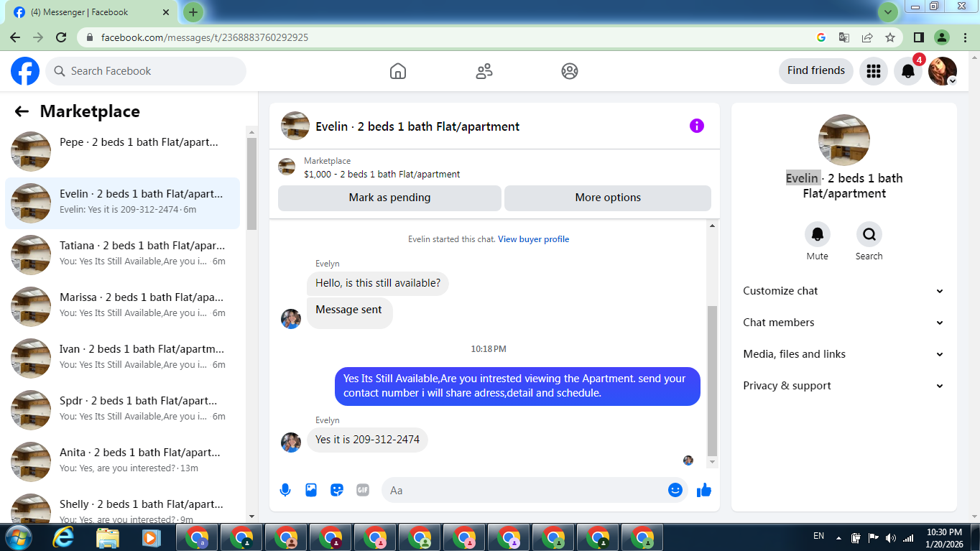
Task: Click the listing thumbnail beside $1,000 price
Action: pyautogui.click(x=287, y=167)
